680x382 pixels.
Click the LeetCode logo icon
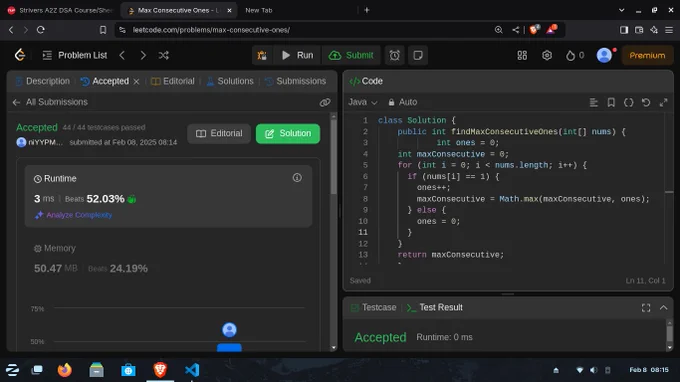coord(20,55)
